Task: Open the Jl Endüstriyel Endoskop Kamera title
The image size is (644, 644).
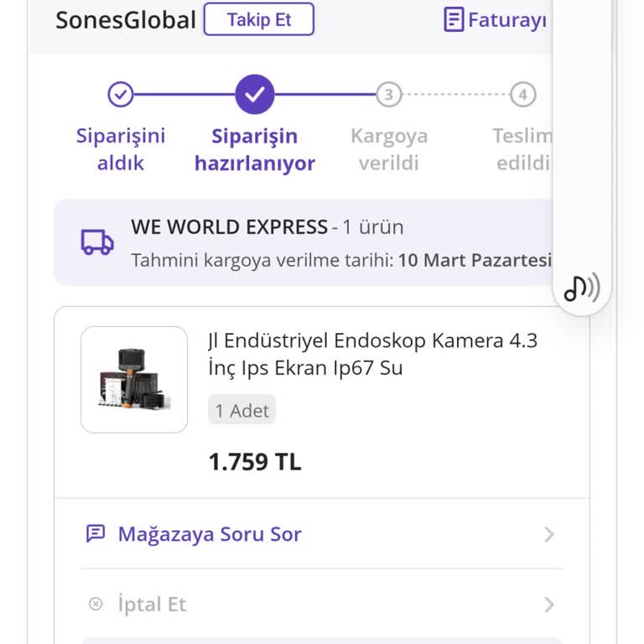Action: tap(372, 354)
